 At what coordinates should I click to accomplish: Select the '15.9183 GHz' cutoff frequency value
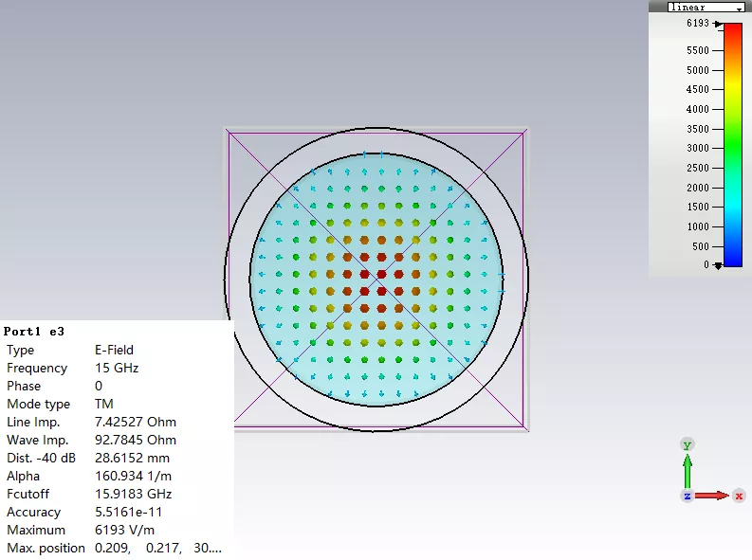point(134,494)
